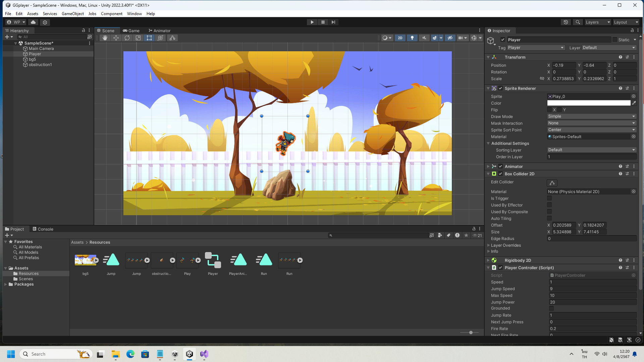644x362 pixels.
Task: Select the Rotate tool
Action: coord(127,38)
